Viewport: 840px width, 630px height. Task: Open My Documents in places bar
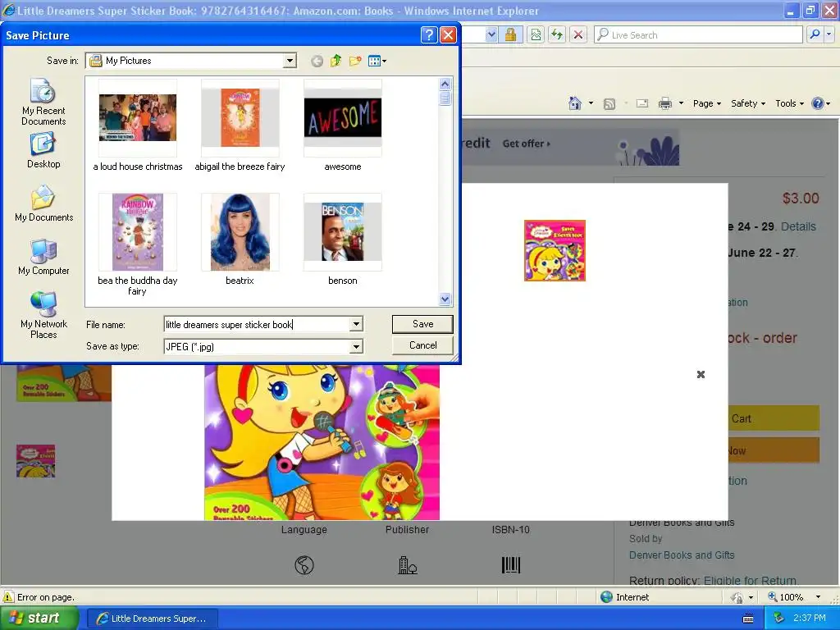tap(43, 204)
